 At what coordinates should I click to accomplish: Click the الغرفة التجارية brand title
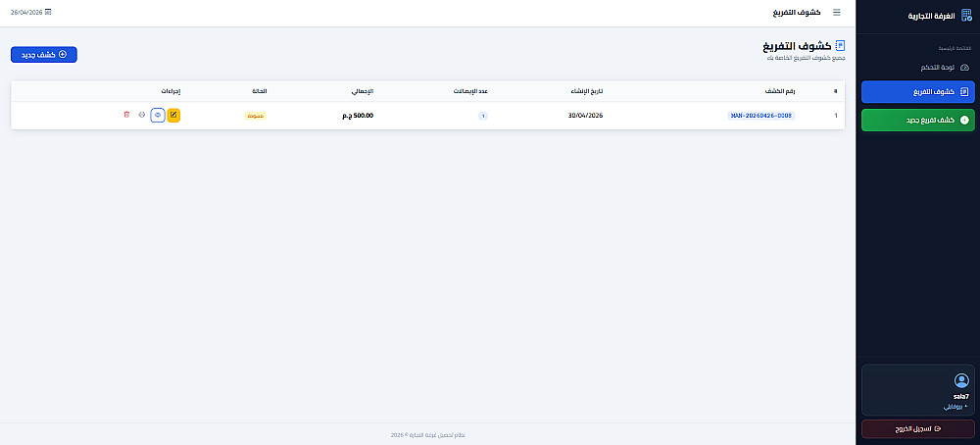(x=931, y=17)
